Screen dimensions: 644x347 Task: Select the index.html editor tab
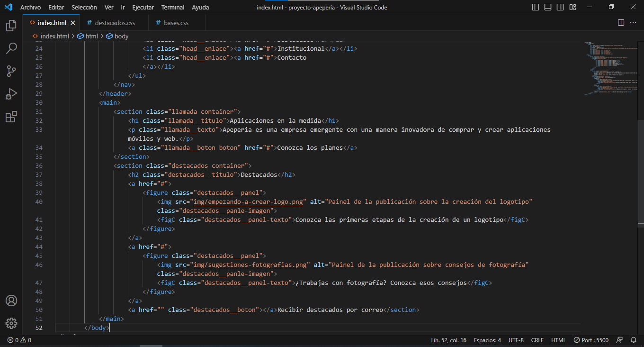(51, 23)
